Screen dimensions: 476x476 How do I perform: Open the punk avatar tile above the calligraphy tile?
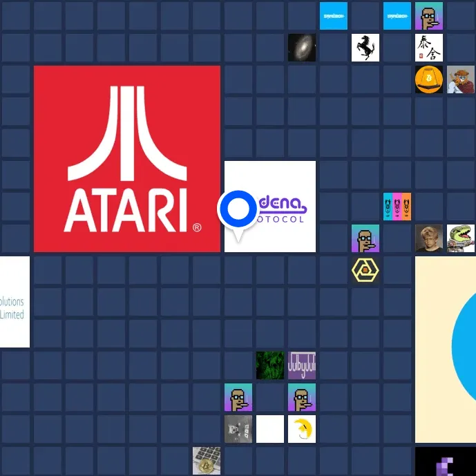pos(428,16)
